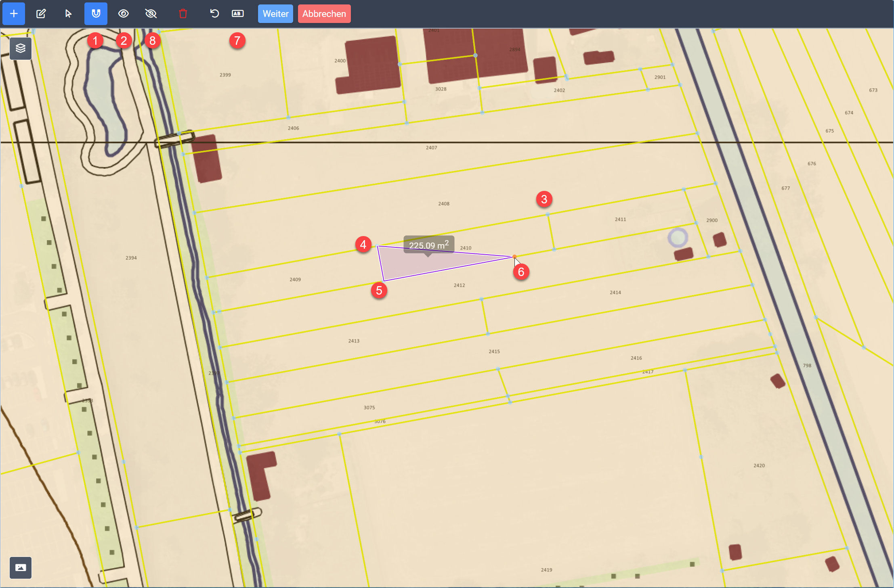Click parcel label 3028

[441, 89]
